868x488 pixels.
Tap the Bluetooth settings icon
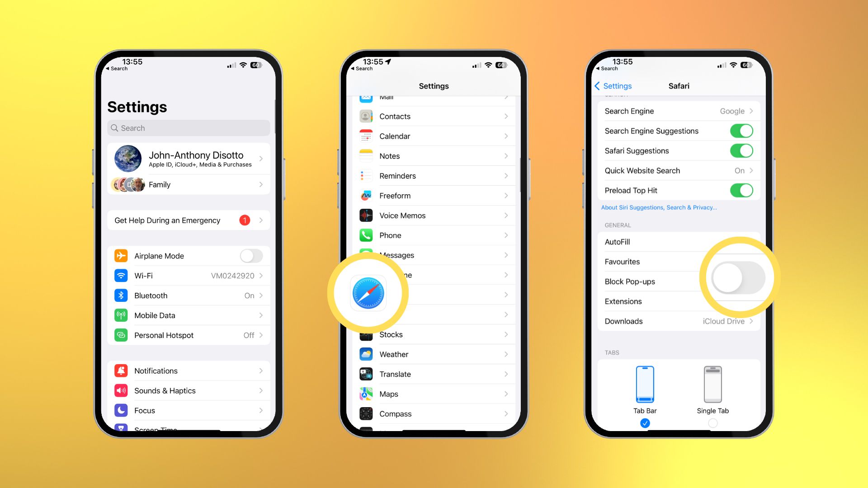(x=122, y=295)
